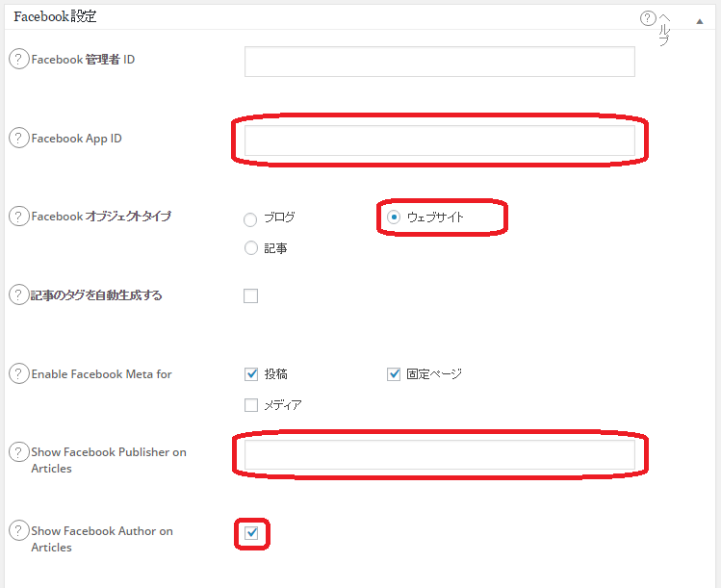
Task: Select the ウェブサイト radio button
Action: pyautogui.click(x=394, y=217)
